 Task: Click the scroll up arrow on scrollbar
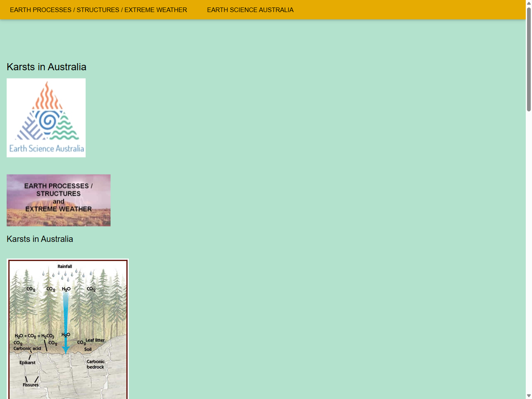pyautogui.click(x=529, y=3)
